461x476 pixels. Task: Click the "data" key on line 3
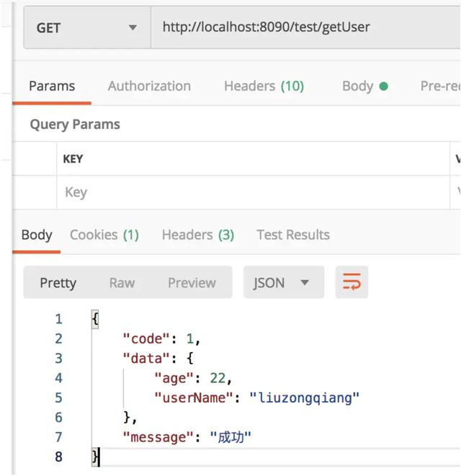(146, 359)
